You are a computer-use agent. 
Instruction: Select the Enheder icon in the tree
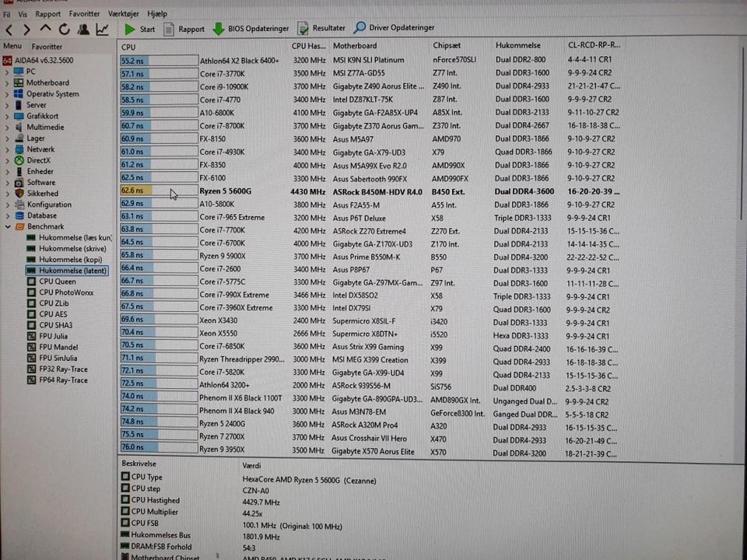(19, 171)
